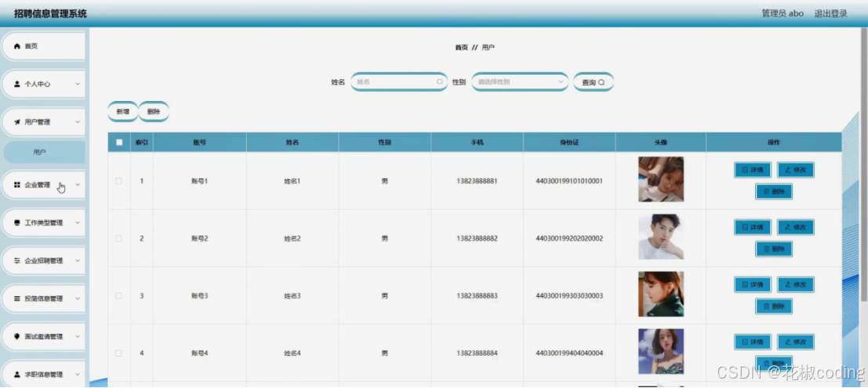Viewport: 868px width, 388px height.
Task: Tick the checkbox for row 账号2
Action: (118, 238)
